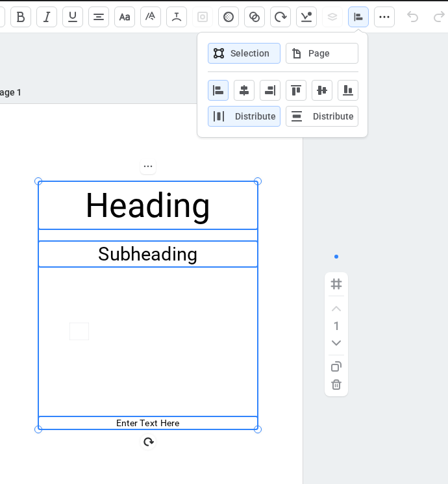Align objects to vertical middle
The image size is (448, 484).
tap(322, 90)
